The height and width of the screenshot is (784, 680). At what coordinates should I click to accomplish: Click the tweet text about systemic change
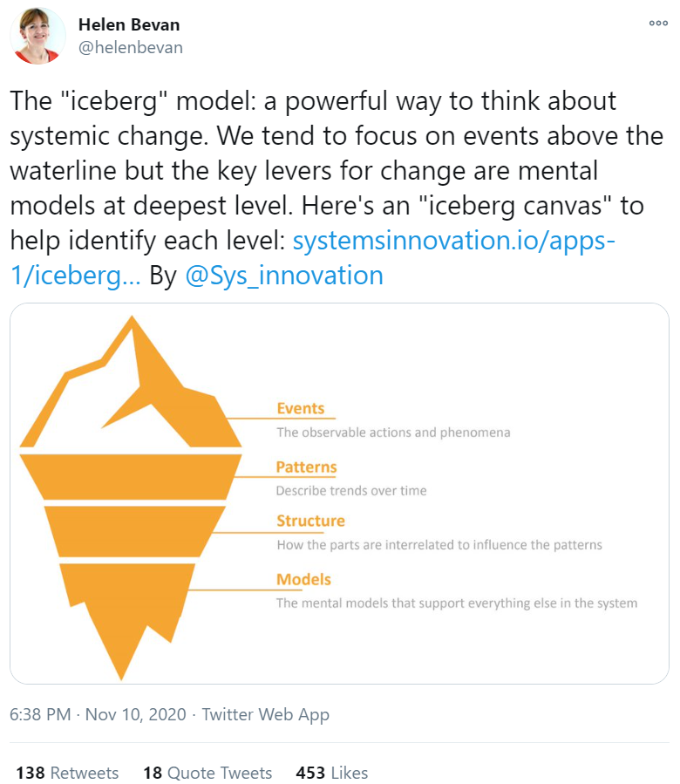click(x=337, y=188)
